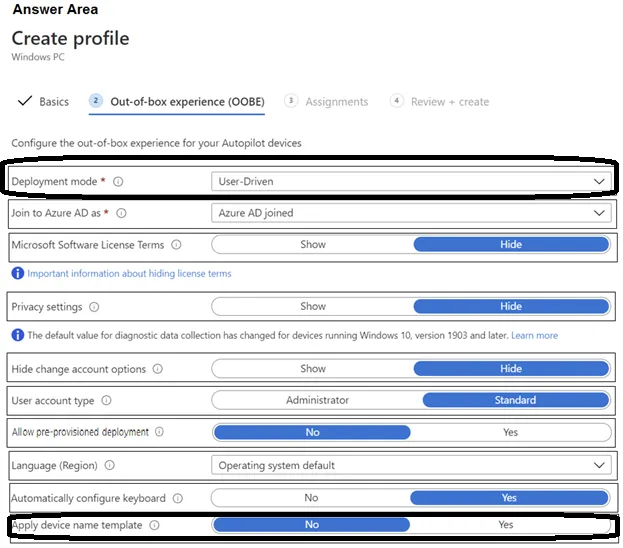Image resolution: width=623 pixels, height=548 pixels.
Task: Click chevron arrow of Deployment mode dropdown
Action: [599, 182]
